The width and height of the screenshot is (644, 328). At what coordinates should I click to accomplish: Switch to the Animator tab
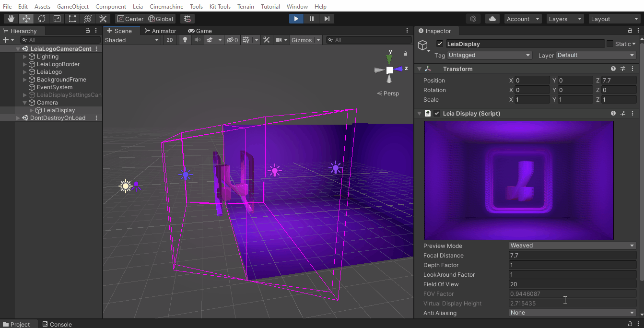[x=161, y=31]
